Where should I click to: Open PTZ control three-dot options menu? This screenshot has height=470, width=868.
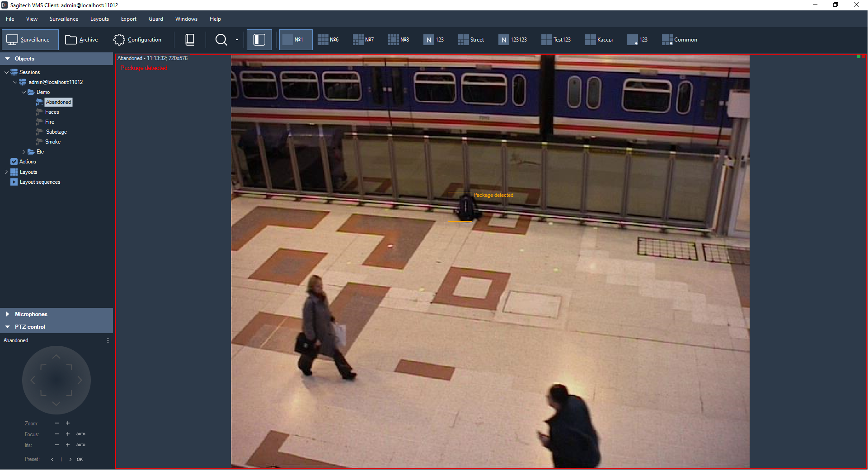click(x=108, y=340)
